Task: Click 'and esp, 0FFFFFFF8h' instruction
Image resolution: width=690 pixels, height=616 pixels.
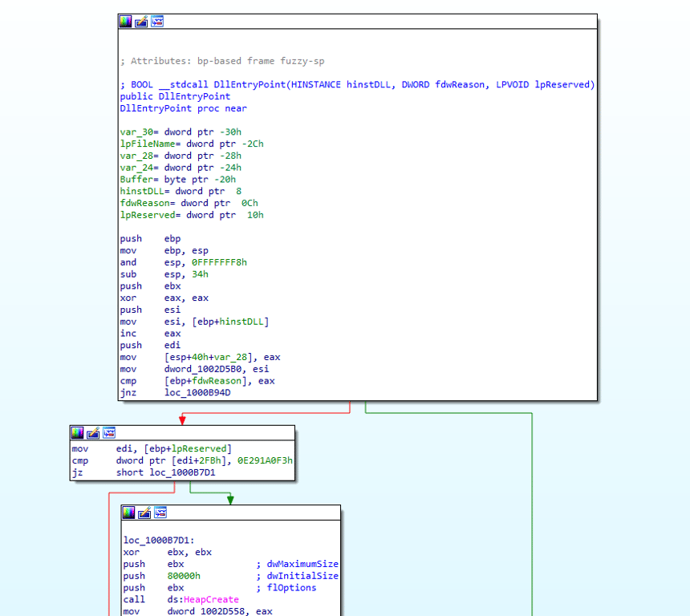Action: point(184,262)
